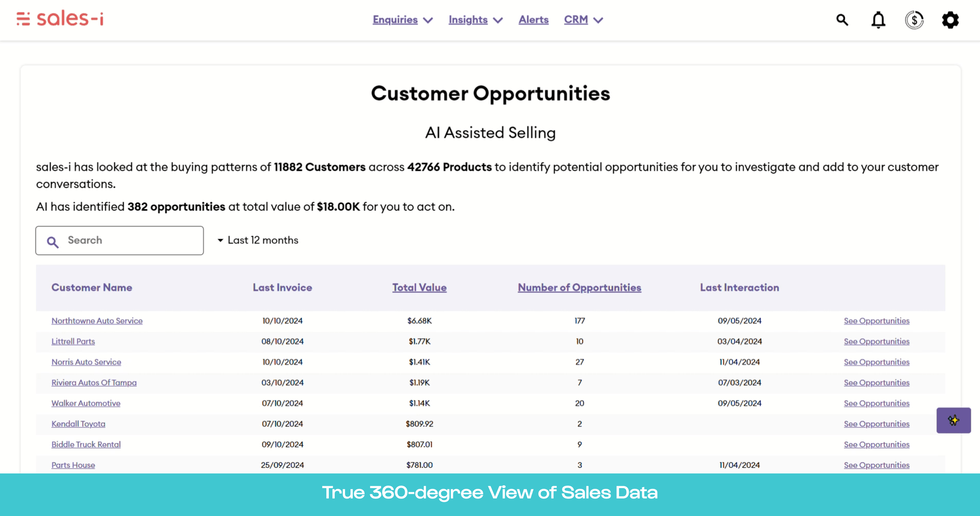Click the 08/10/2024 last invoice cell
This screenshot has height=516, width=980.
click(282, 341)
